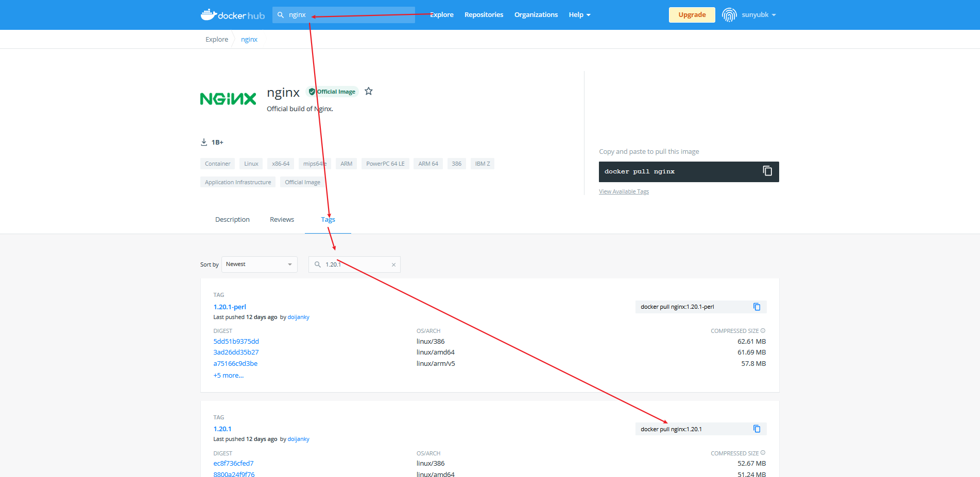Click the x86-64 architecture chip
This screenshot has width=980, height=477.
(x=281, y=164)
